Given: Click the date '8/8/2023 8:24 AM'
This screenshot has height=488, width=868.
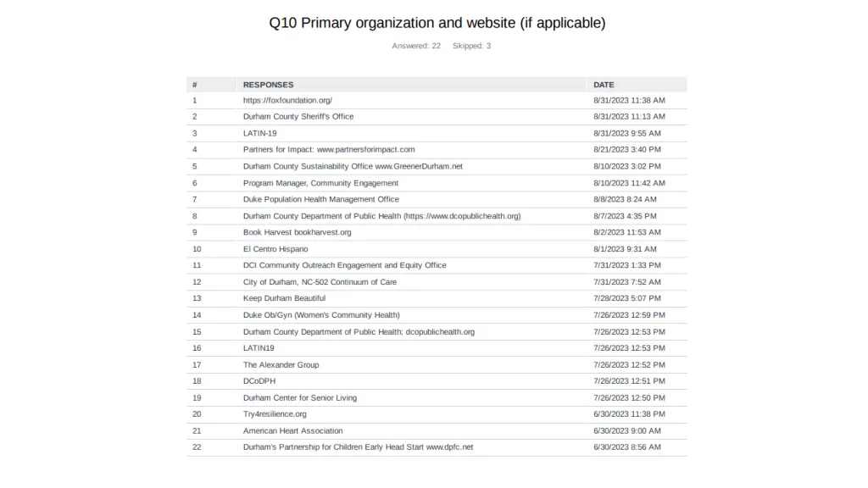Looking at the screenshot, I should (x=625, y=199).
